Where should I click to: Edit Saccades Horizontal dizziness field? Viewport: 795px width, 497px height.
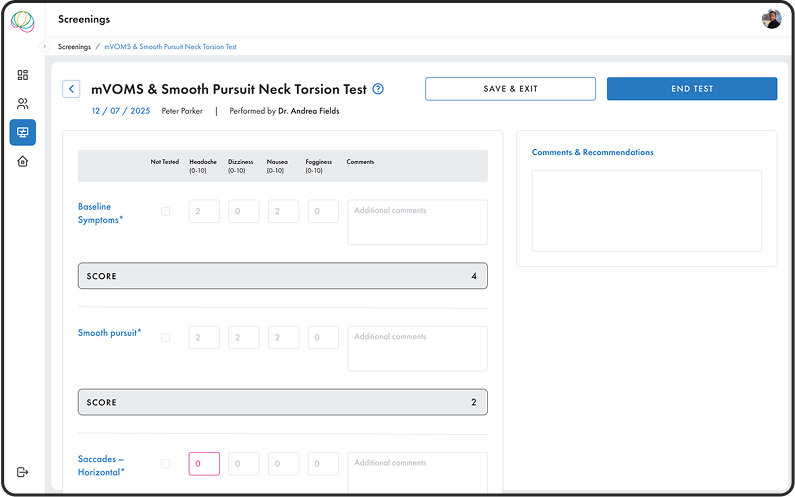coord(243,464)
